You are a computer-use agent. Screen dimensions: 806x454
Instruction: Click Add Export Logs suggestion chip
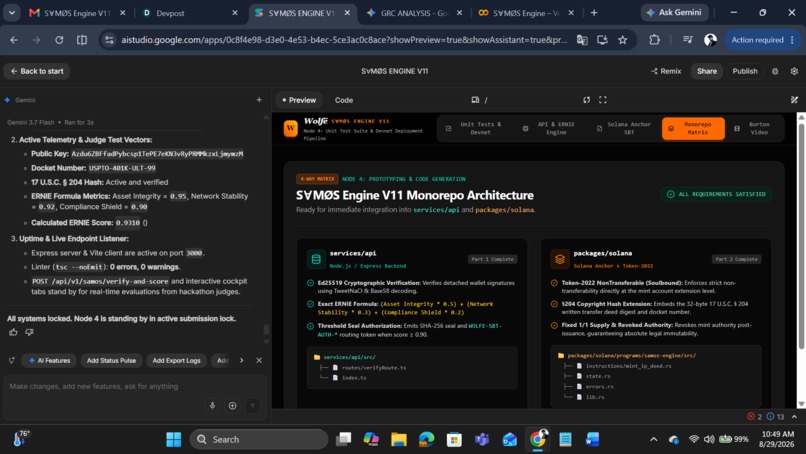tap(176, 360)
